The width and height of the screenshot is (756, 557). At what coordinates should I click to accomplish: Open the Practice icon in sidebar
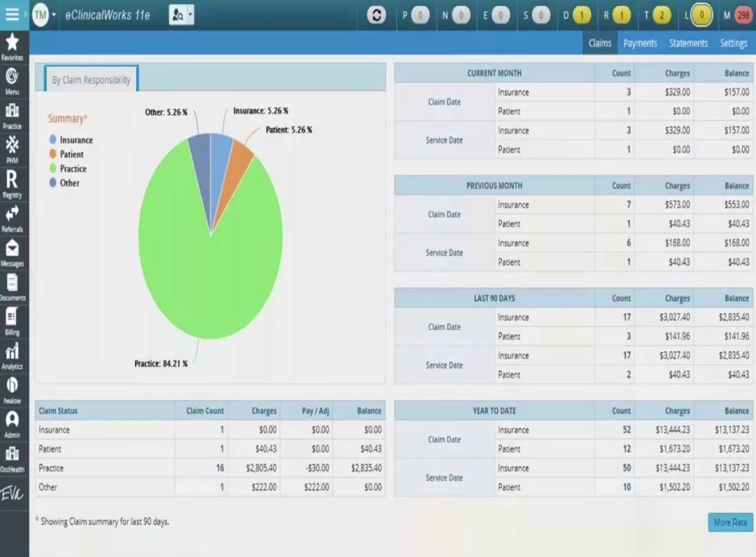(x=12, y=112)
